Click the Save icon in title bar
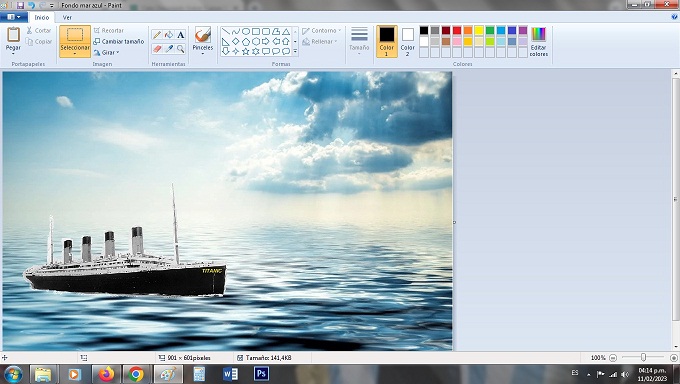680x384 pixels. coord(20,5)
